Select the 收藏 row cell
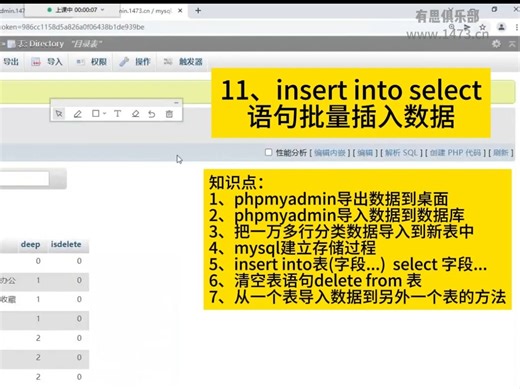Image resolution: width=520 pixels, height=389 pixels. click(8, 300)
